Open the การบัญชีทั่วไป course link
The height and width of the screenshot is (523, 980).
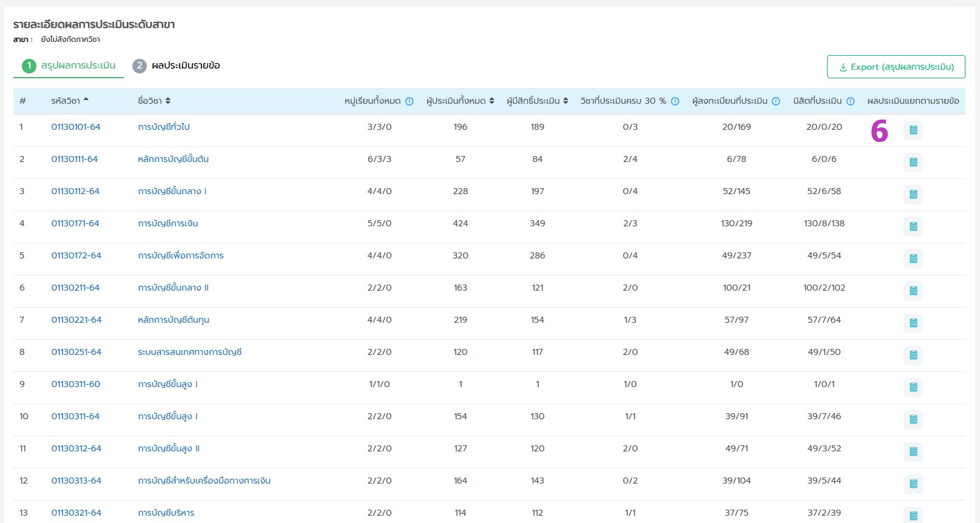coord(164,127)
